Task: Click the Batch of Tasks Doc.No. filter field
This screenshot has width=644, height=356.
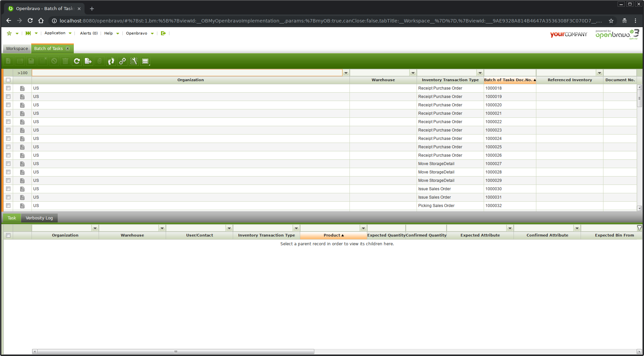Action: point(510,73)
